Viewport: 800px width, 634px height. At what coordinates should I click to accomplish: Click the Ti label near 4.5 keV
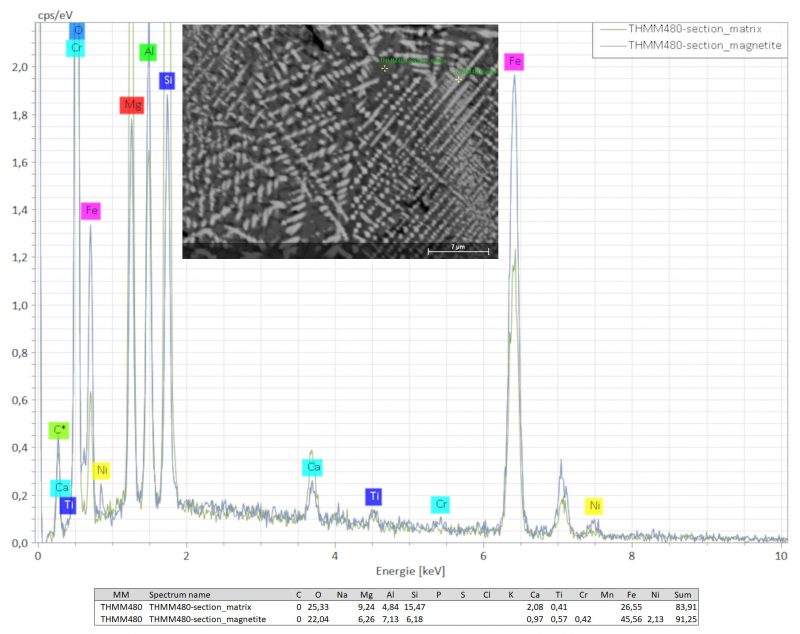coord(374,496)
